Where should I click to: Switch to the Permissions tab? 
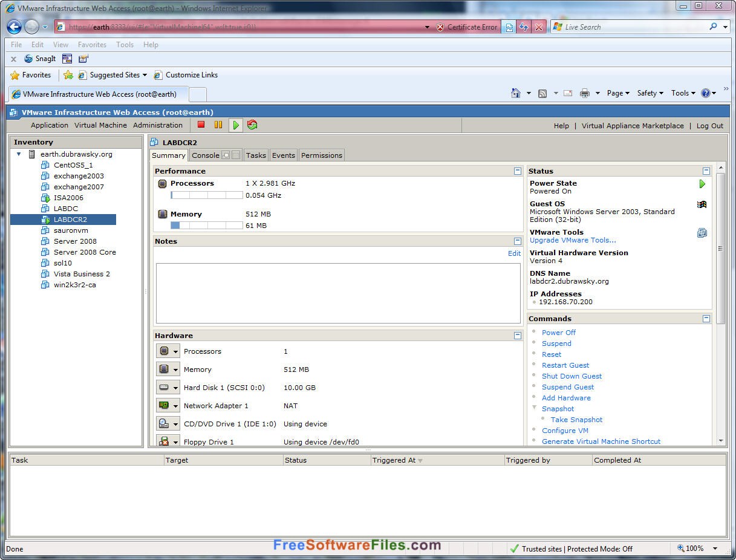coord(322,155)
